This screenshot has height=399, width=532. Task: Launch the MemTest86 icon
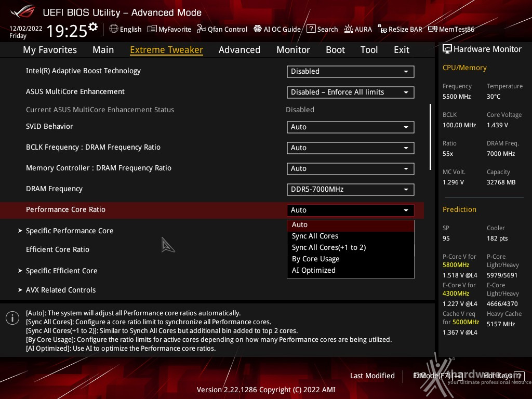[433, 29]
